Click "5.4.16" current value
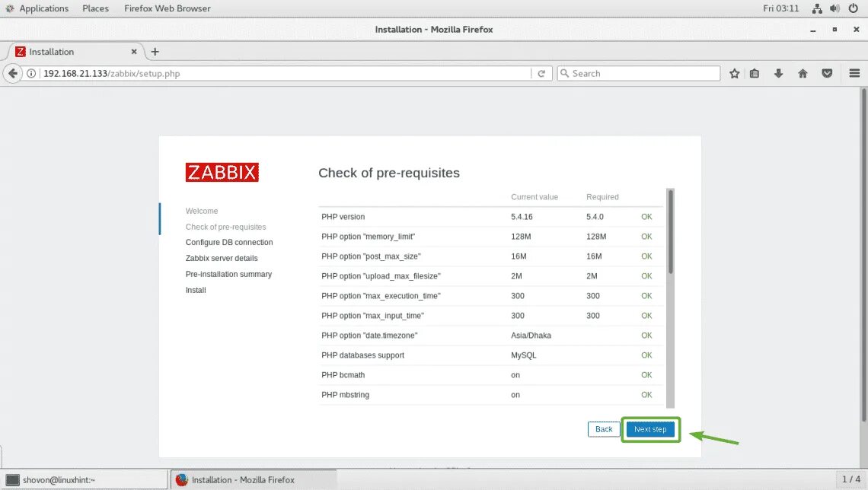868x490 pixels. pyautogui.click(x=522, y=217)
